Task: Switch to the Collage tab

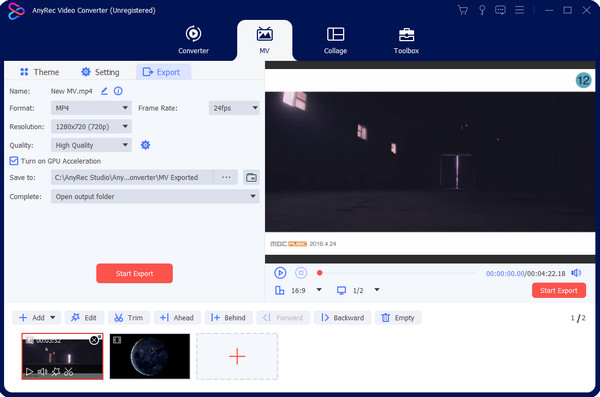Action: [335, 40]
